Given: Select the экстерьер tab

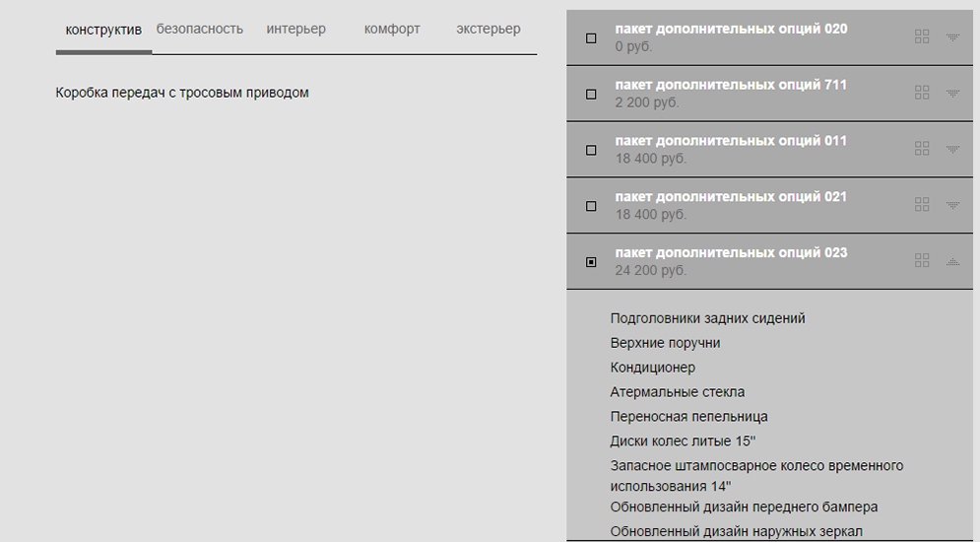Looking at the screenshot, I should [x=489, y=29].
